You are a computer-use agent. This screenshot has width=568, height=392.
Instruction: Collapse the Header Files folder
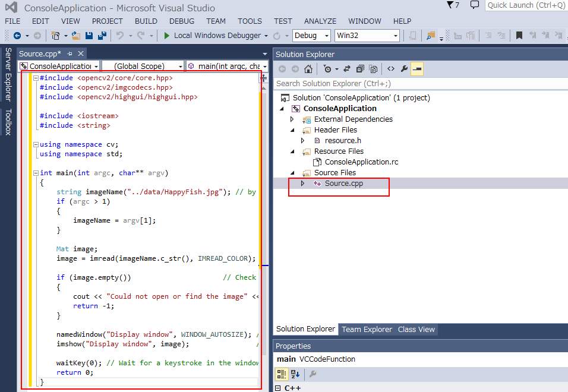point(292,130)
